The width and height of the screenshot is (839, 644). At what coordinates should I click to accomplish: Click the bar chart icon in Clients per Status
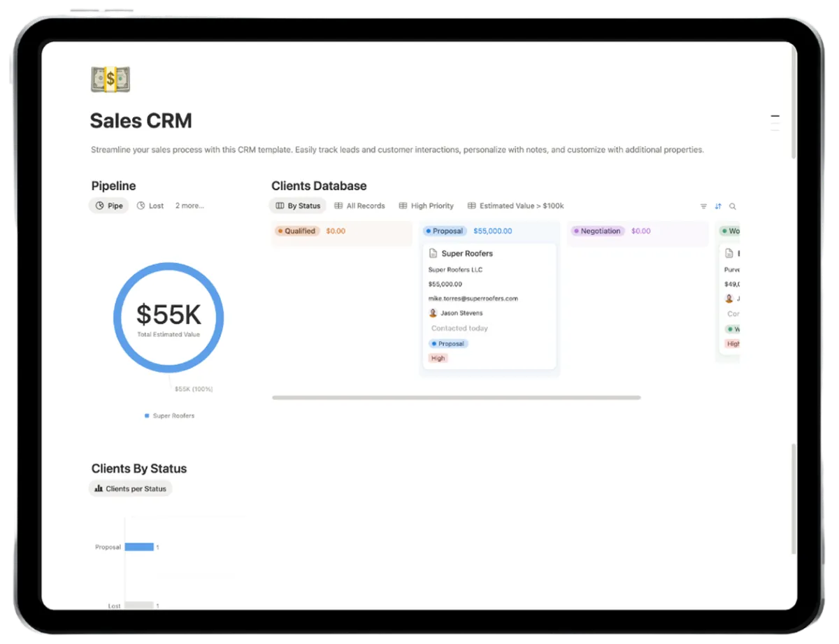(99, 489)
